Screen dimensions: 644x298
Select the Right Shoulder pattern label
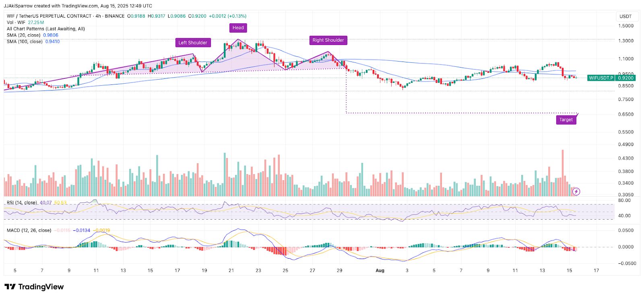tap(328, 40)
